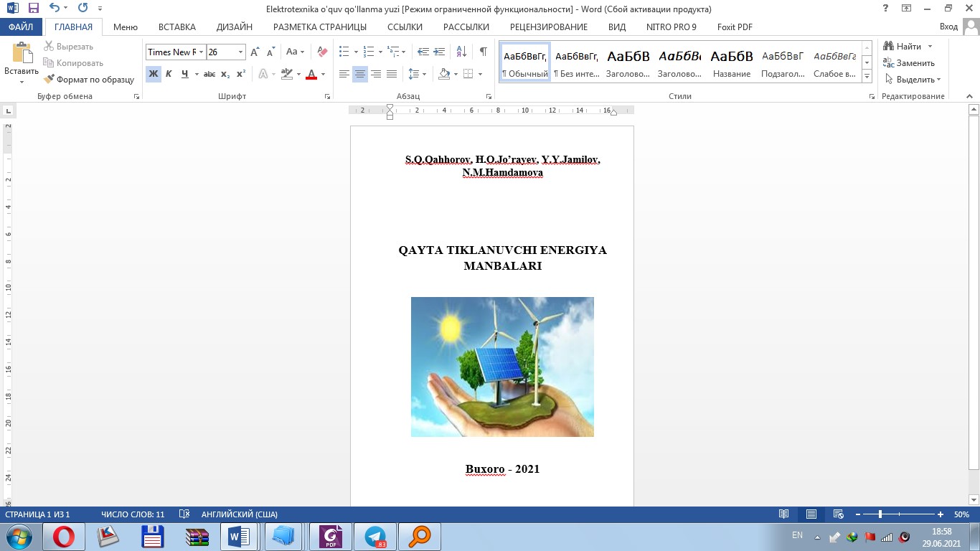Click the Вставить paste button

22,57
